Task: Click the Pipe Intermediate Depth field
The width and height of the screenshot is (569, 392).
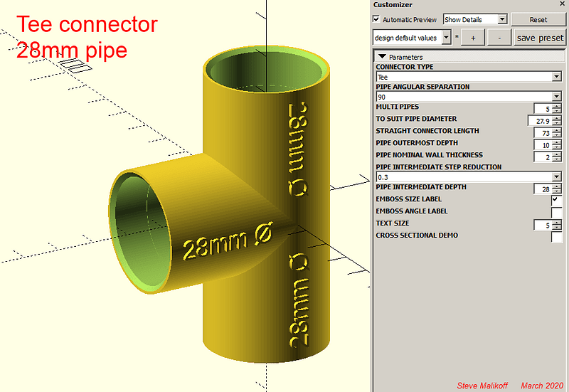Action: point(543,189)
